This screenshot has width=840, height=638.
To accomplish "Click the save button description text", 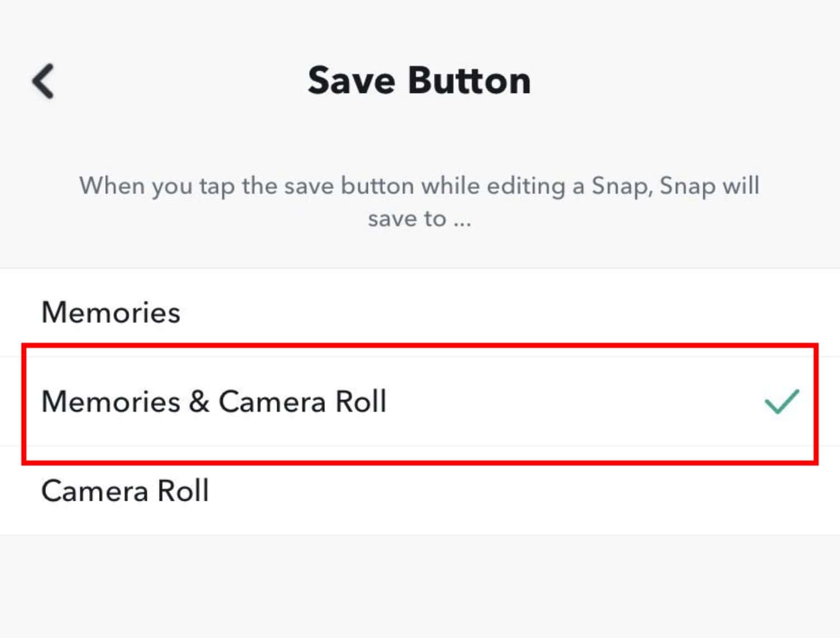I will point(419,202).
